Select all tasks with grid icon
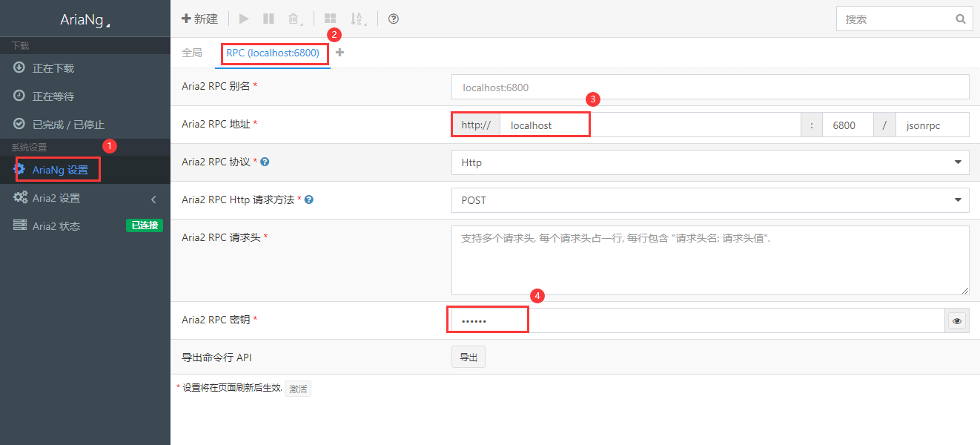Viewport: 980px width, 445px height. [330, 19]
